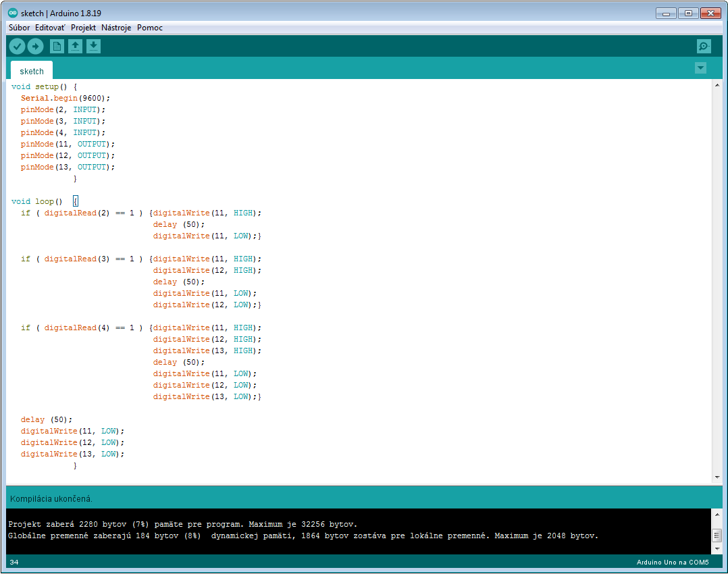Image resolution: width=728 pixels, height=574 pixels.
Task: Click the pinMode(12, OUTPUT) line
Action: 68,155
